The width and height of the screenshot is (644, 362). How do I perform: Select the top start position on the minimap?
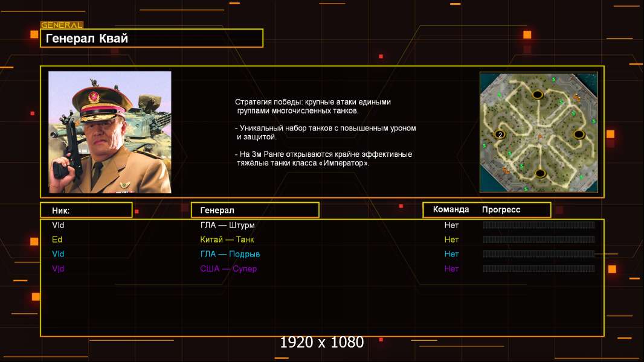click(536, 94)
